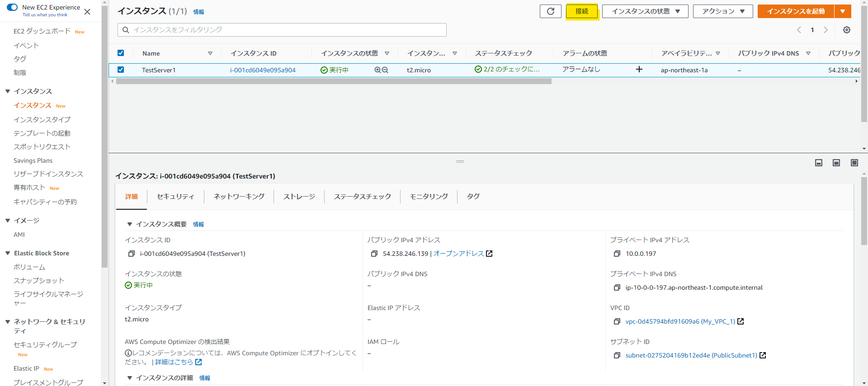This screenshot has width=868, height=386.
Task: Set detail panel to medium size
Action: 836,163
